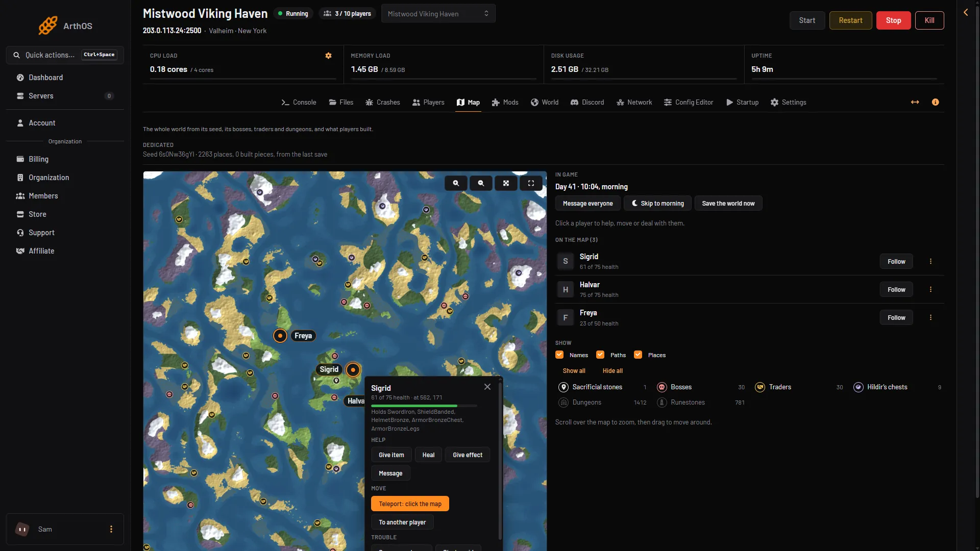Toggle the Names checkbox
This screenshot has height=551, width=980.
click(x=559, y=355)
